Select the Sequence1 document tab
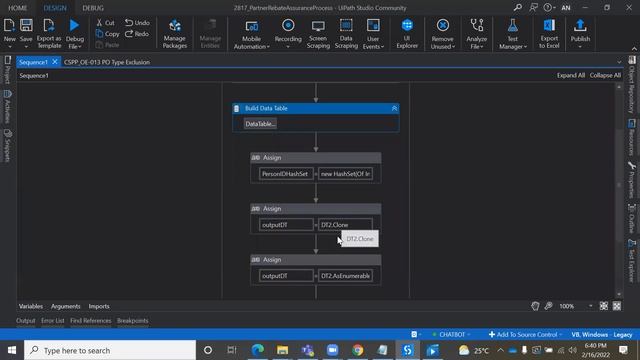640x360 pixels. [33, 62]
